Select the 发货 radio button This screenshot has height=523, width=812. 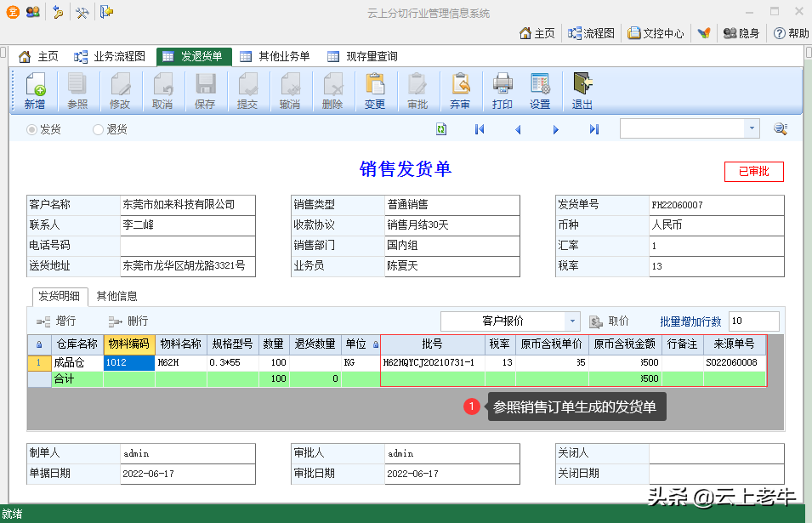(32, 129)
